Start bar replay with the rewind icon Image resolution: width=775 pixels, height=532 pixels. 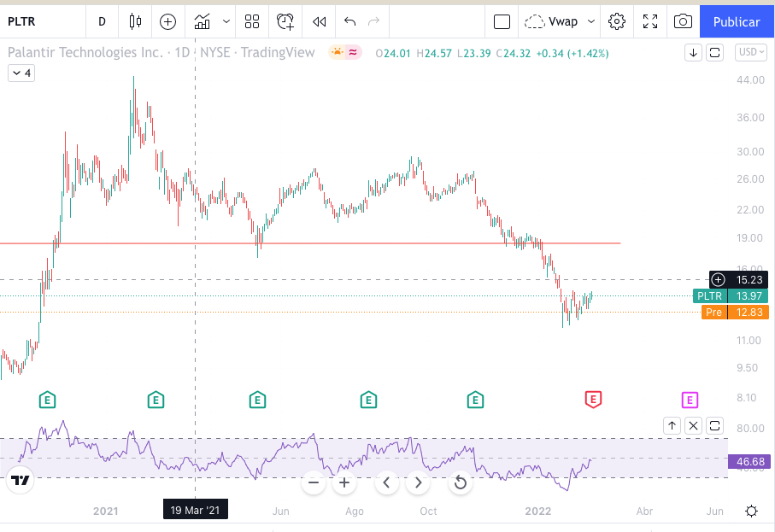tap(319, 21)
